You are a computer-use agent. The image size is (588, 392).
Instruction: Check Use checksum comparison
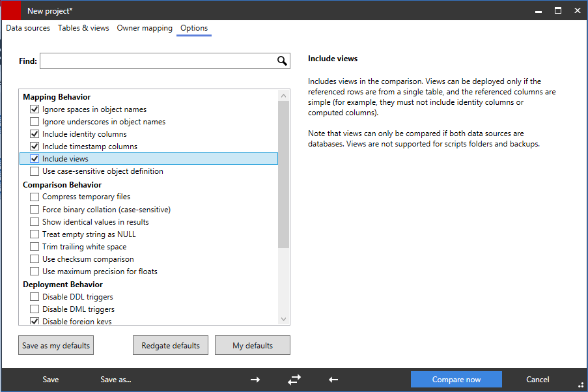[x=34, y=259]
